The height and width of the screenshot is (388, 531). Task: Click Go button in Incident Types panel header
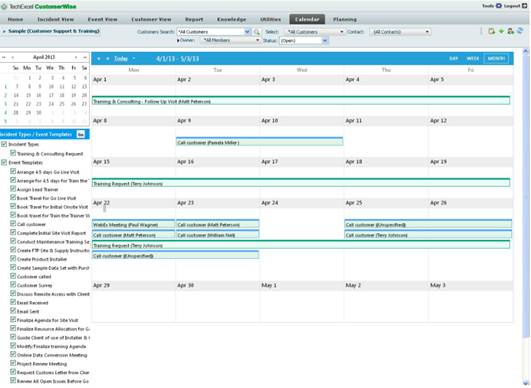[x=81, y=134]
